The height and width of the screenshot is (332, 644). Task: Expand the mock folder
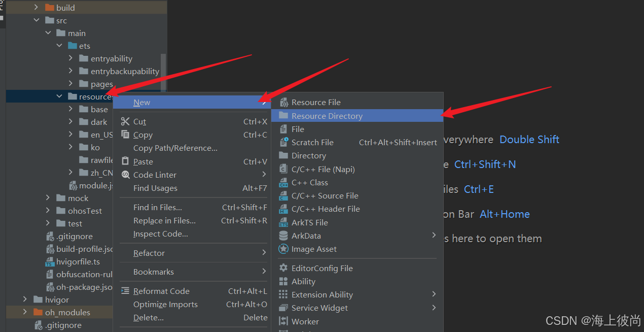click(48, 198)
